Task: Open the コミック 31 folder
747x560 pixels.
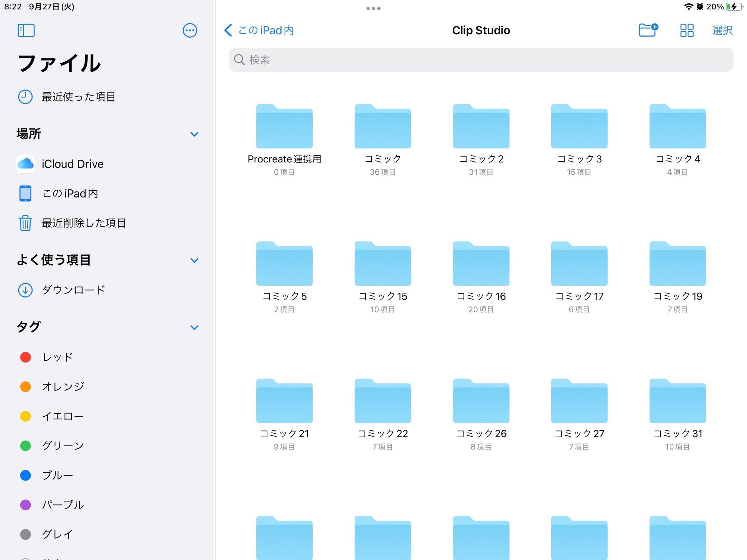Action: tap(678, 401)
